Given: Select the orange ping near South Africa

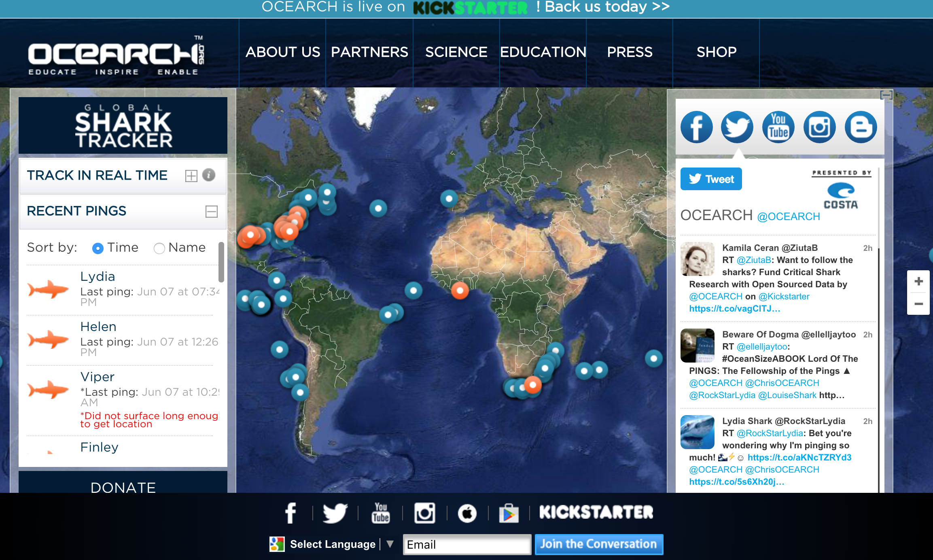Looking at the screenshot, I should 533,385.
